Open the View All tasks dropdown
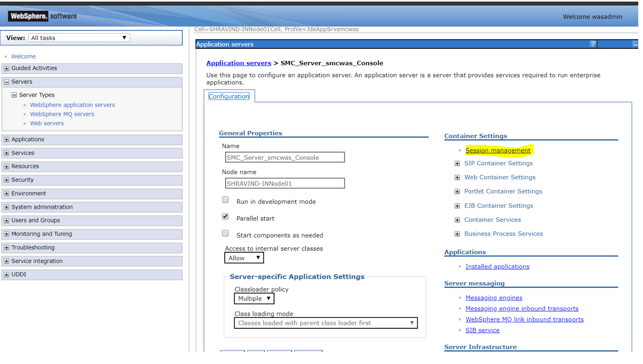Viewport: 643px width, 364px height. [79, 38]
